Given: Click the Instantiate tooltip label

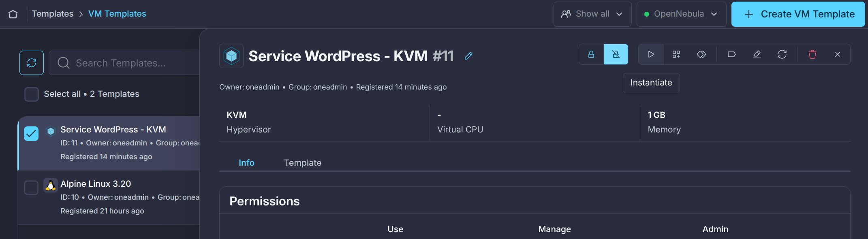Looking at the screenshot, I should coord(651,83).
